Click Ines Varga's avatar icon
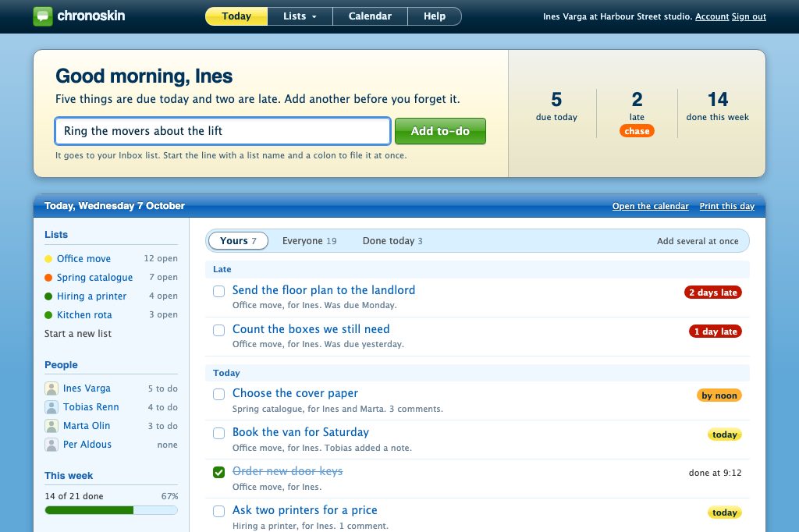 pos(51,388)
